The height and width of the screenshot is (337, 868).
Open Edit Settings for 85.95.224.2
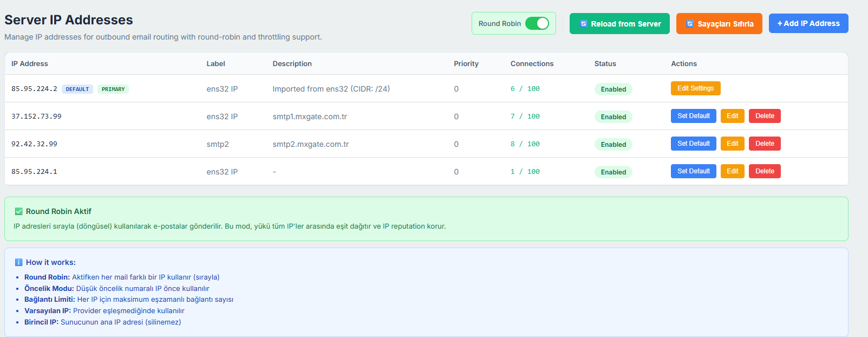(695, 88)
